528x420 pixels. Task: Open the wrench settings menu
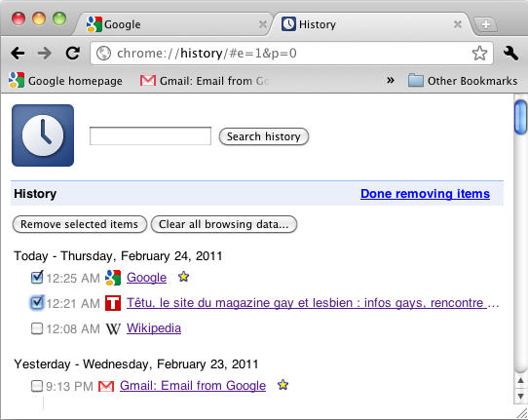[510, 54]
